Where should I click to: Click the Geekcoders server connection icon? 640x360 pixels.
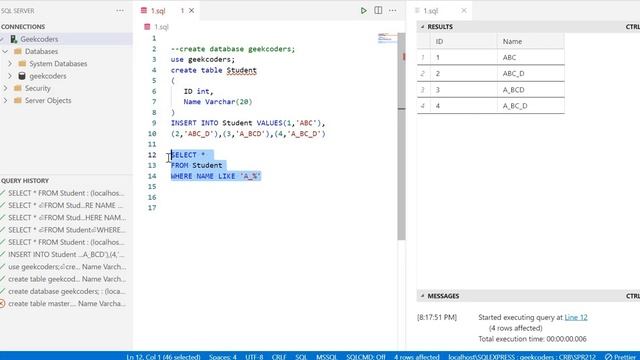click(13, 39)
